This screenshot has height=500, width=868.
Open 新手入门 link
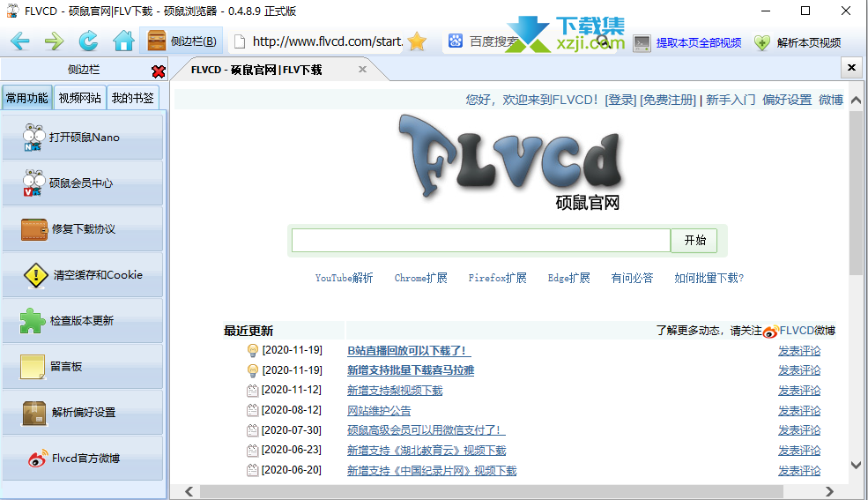point(731,100)
